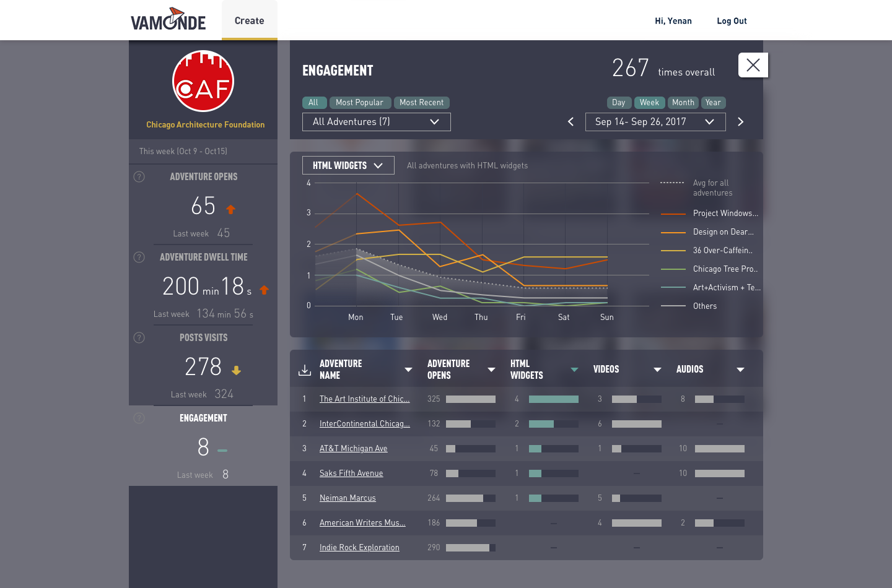Filter adventures by All
Image resolution: width=892 pixels, height=588 pixels.
[313, 103]
